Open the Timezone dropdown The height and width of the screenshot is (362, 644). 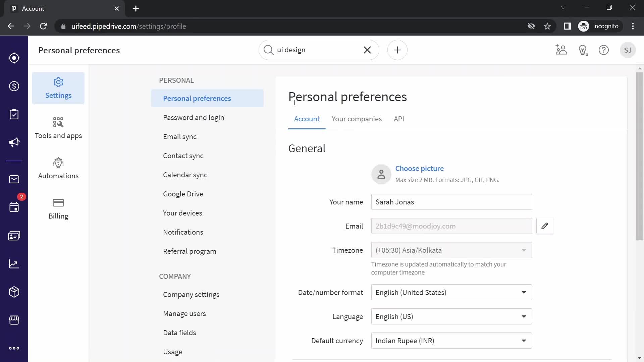(x=451, y=250)
